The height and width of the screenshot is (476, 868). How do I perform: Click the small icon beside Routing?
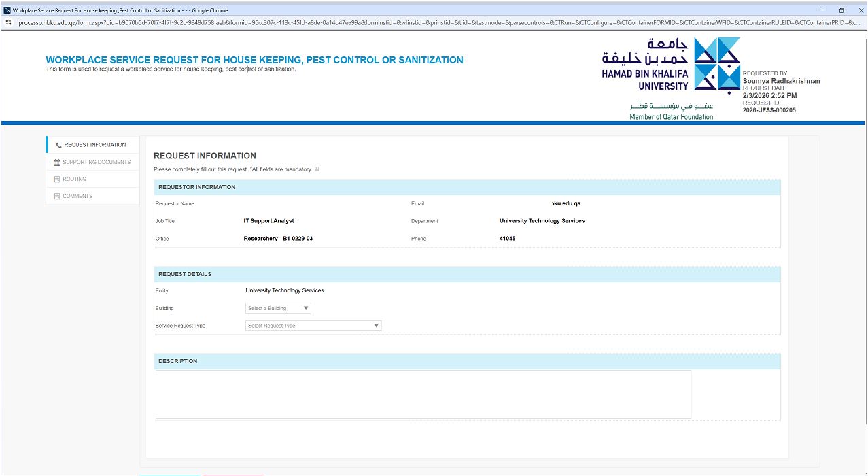(57, 180)
